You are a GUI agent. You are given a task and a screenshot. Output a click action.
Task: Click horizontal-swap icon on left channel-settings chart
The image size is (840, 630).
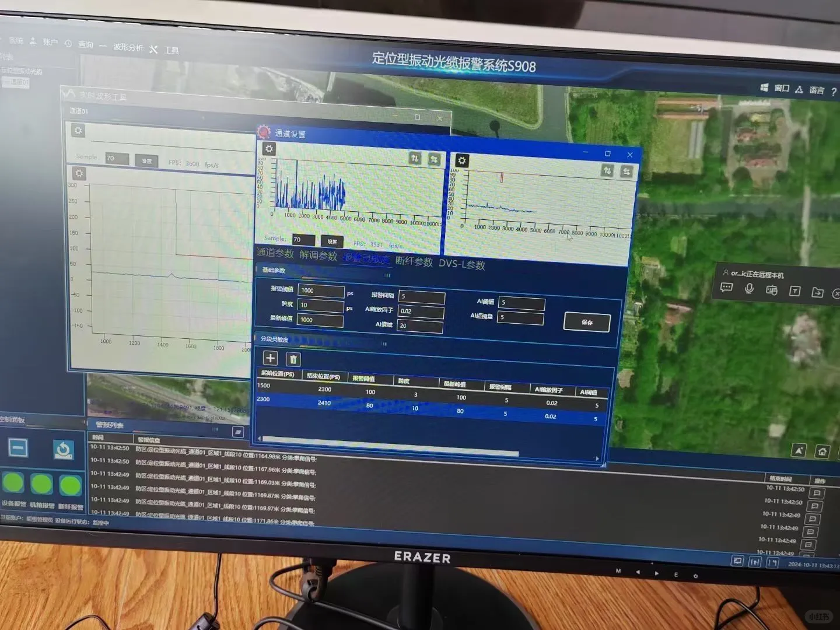433,159
